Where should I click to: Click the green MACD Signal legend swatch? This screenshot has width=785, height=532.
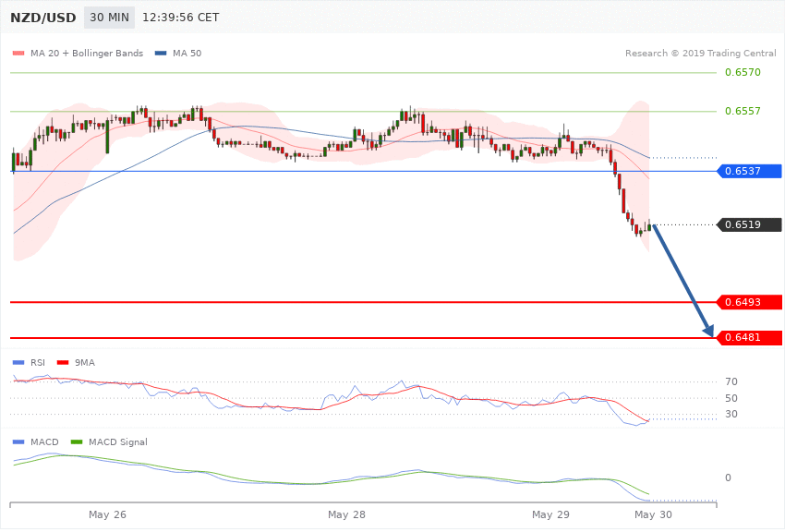tap(77, 441)
